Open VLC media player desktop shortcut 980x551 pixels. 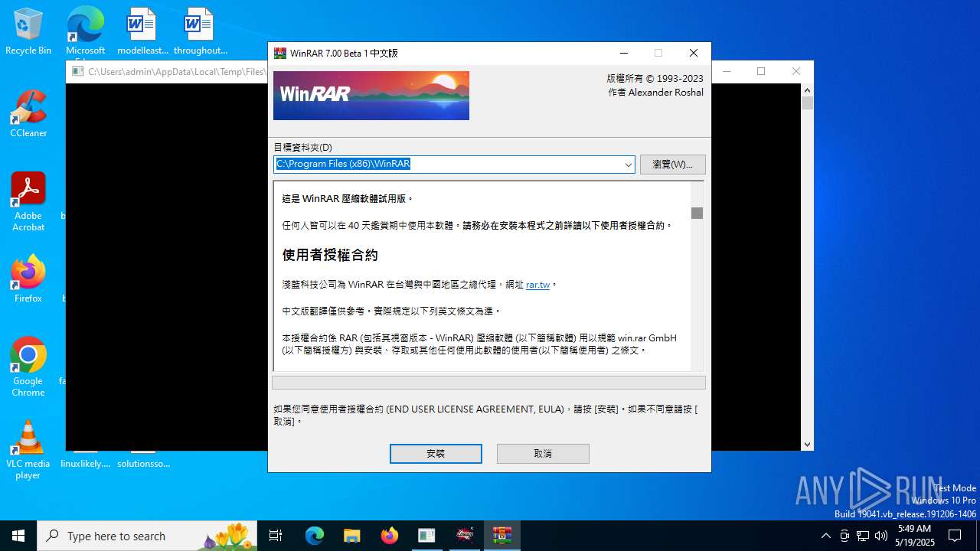28,450
